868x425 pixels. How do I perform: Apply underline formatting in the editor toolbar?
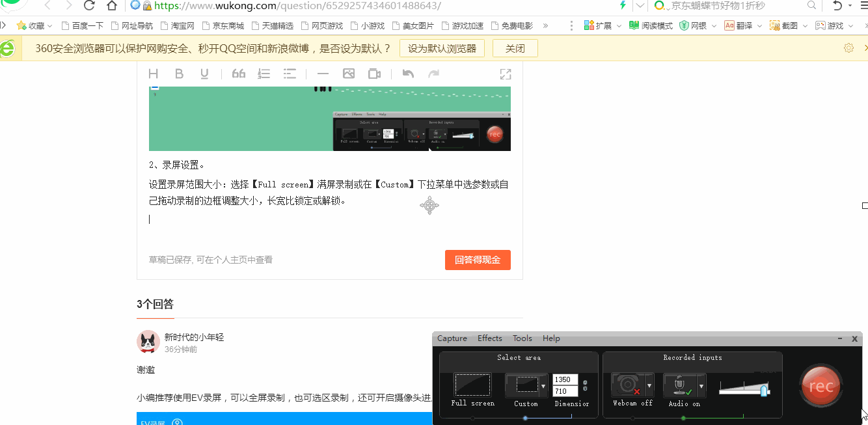tap(204, 74)
